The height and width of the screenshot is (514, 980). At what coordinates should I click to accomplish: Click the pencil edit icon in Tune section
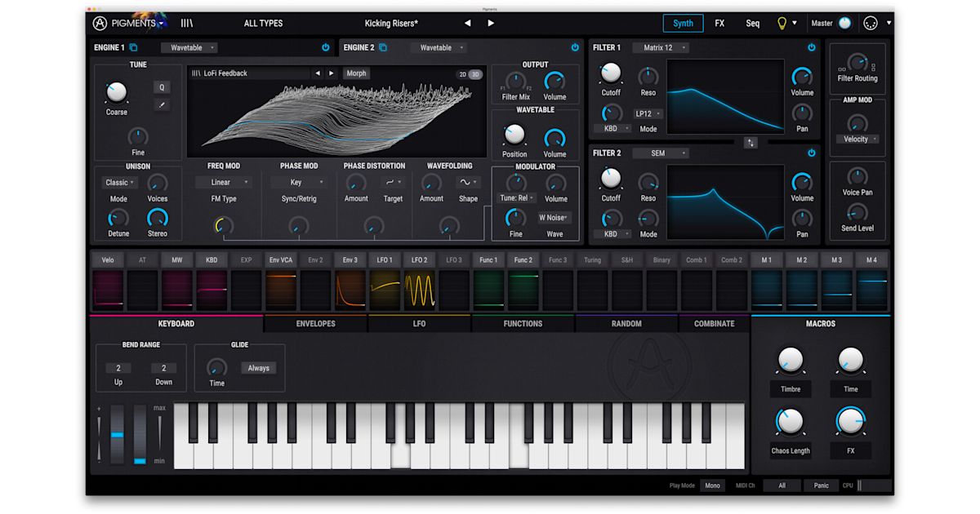[162, 104]
